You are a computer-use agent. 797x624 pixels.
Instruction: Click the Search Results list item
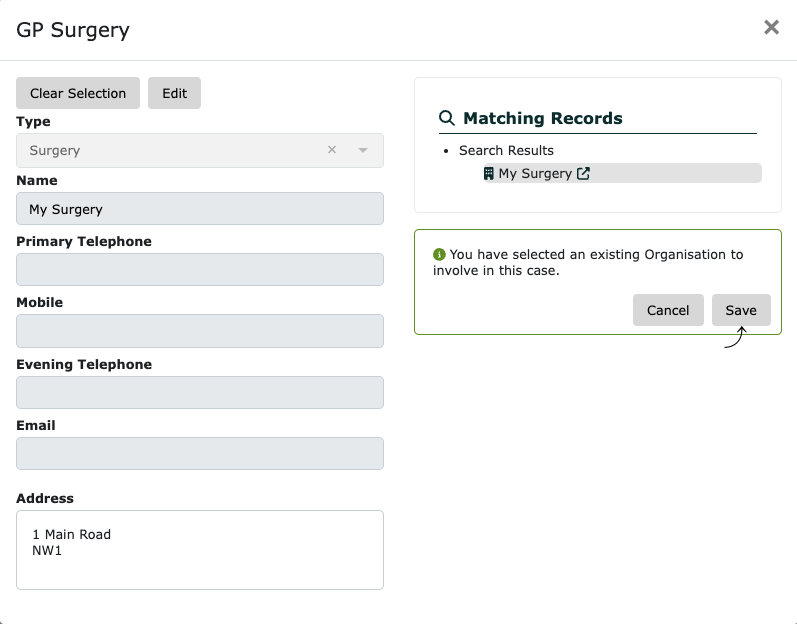coord(506,150)
